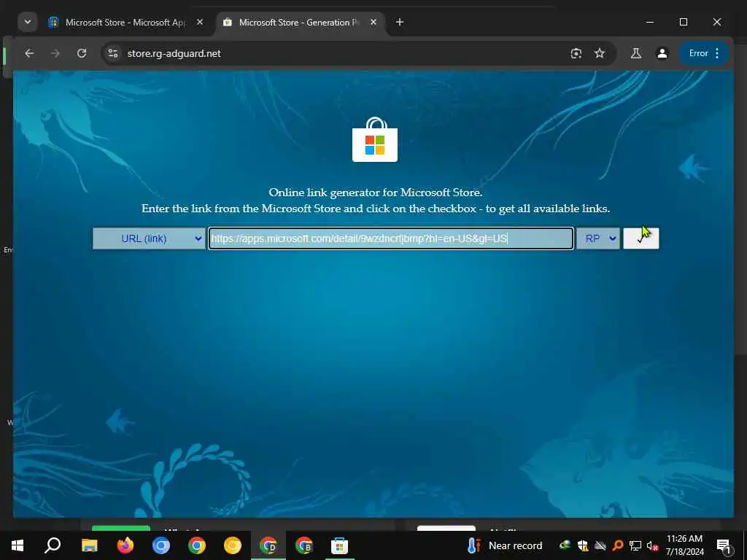Click the Microsoft Store URL input field
747x560 pixels.
tap(391, 238)
